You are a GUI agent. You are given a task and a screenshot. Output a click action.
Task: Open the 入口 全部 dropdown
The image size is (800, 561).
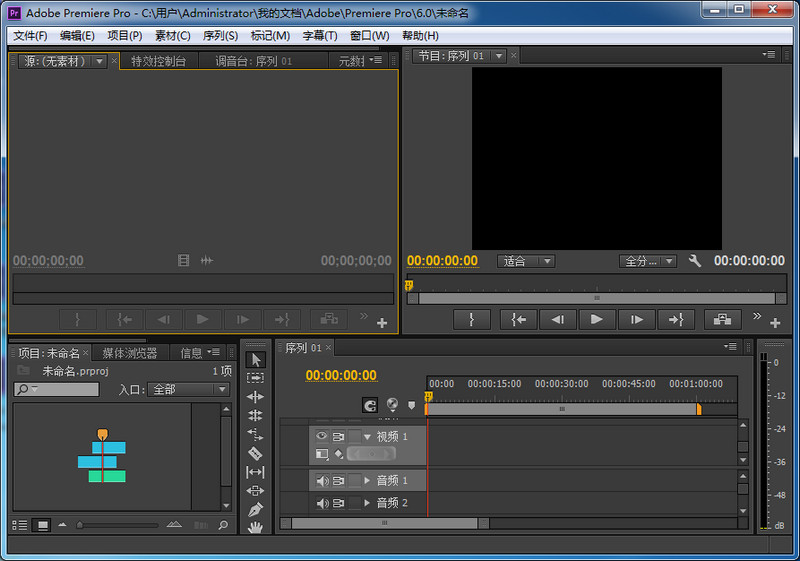coord(188,390)
